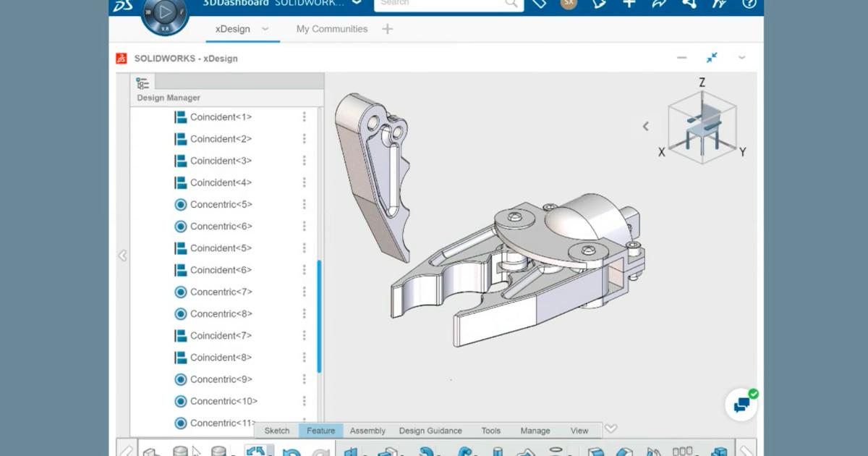Click the plus icon in top bar
868x456 pixels.
(629, 4)
